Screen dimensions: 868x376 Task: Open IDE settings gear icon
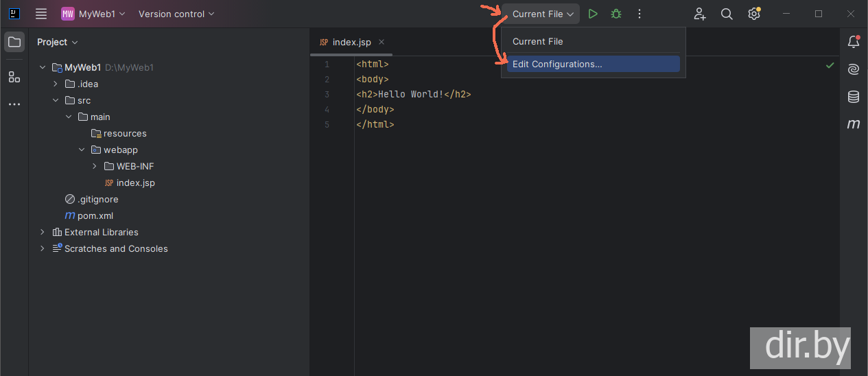[x=754, y=14]
